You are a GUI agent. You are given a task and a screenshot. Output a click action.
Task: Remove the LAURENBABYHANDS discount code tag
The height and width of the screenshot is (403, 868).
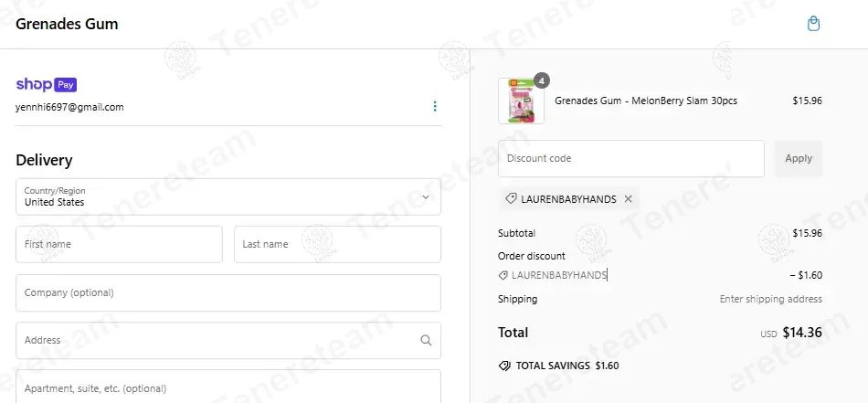(628, 199)
